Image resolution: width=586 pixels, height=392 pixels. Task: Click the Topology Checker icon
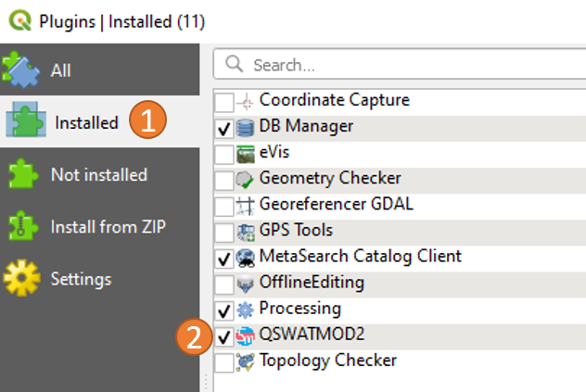tap(245, 361)
